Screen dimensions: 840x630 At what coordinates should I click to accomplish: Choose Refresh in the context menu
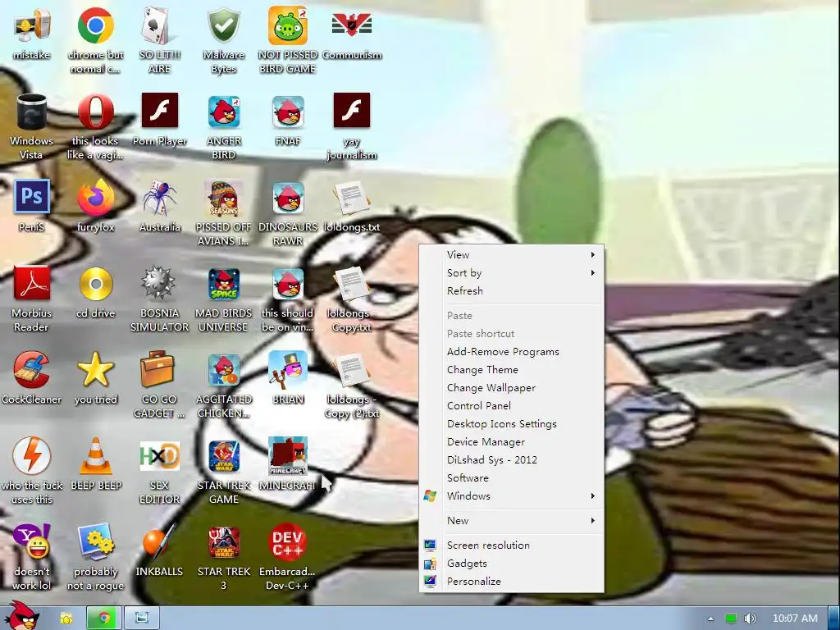click(512, 290)
